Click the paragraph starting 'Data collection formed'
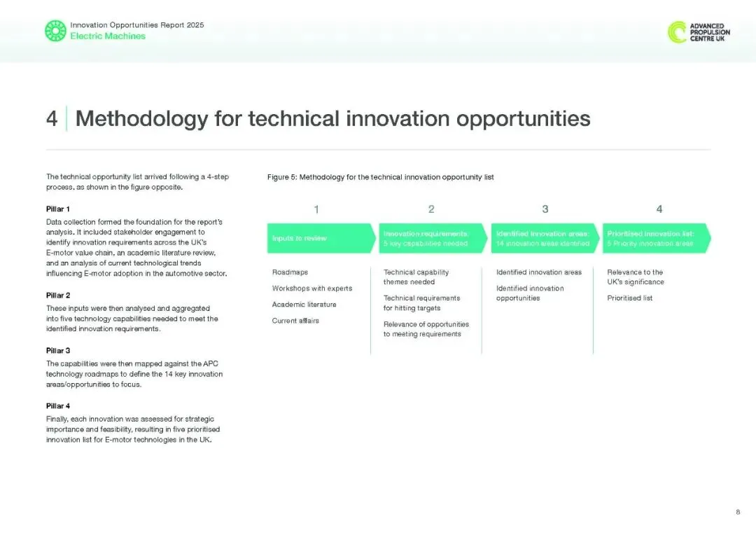Image resolution: width=756 pixels, height=535 pixels. (x=136, y=247)
